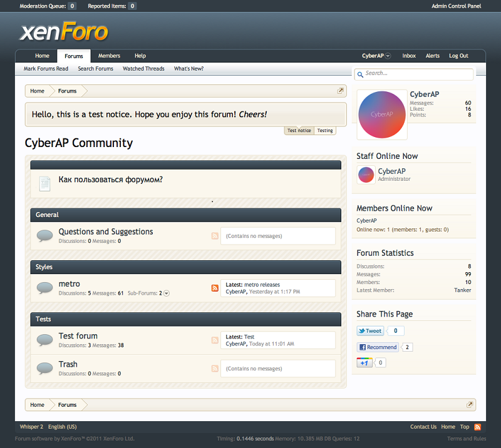Open the top breadcrumb jump arrow icon

[341, 90]
